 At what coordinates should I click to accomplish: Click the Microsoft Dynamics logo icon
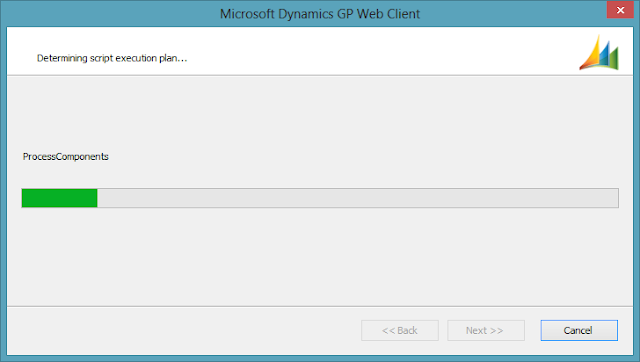click(x=599, y=52)
